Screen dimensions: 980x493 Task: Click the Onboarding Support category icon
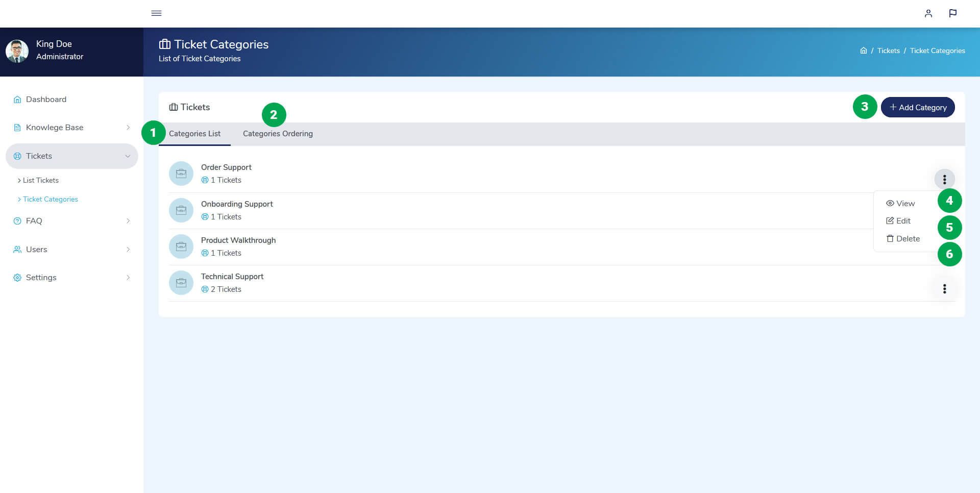(x=181, y=210)
